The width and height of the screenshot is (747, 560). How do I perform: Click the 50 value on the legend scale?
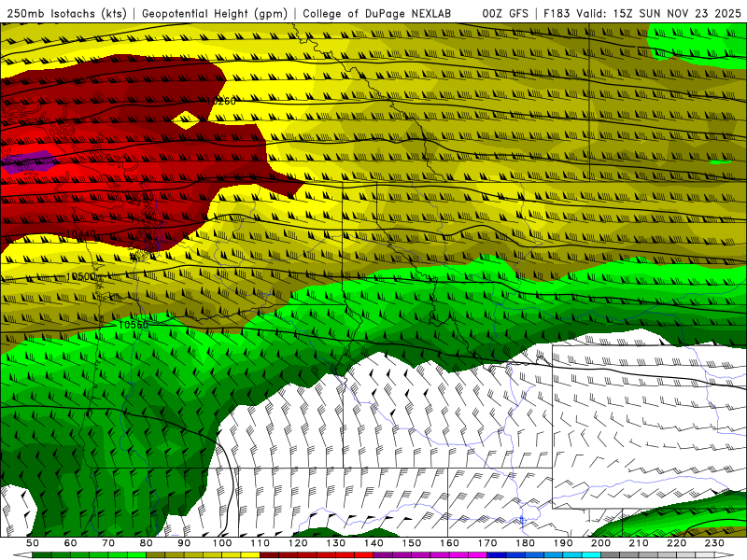[33, 543]
